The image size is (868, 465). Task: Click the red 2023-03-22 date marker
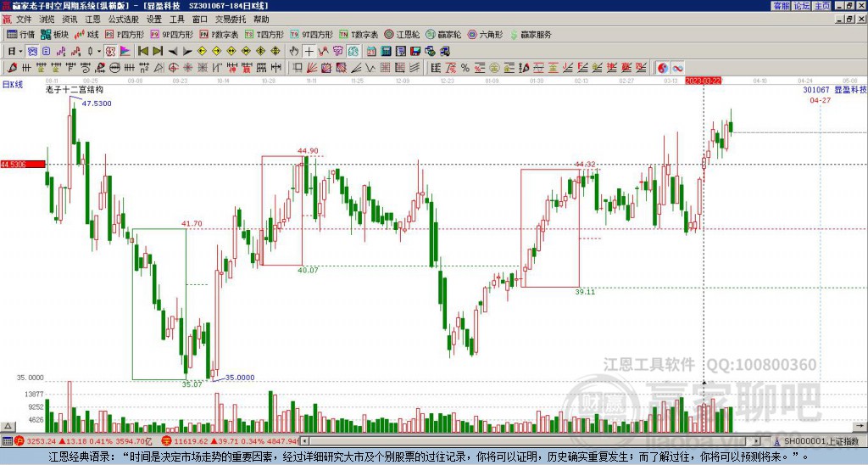pos(703,81)
